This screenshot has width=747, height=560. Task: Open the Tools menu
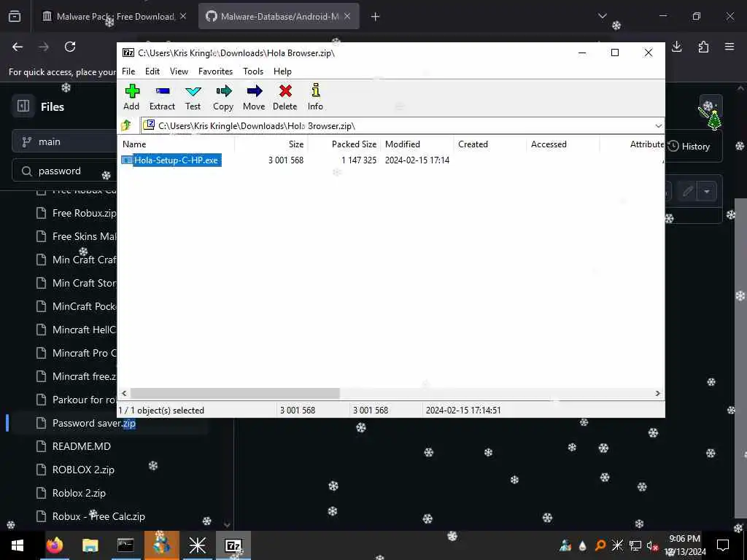point(253,71)
